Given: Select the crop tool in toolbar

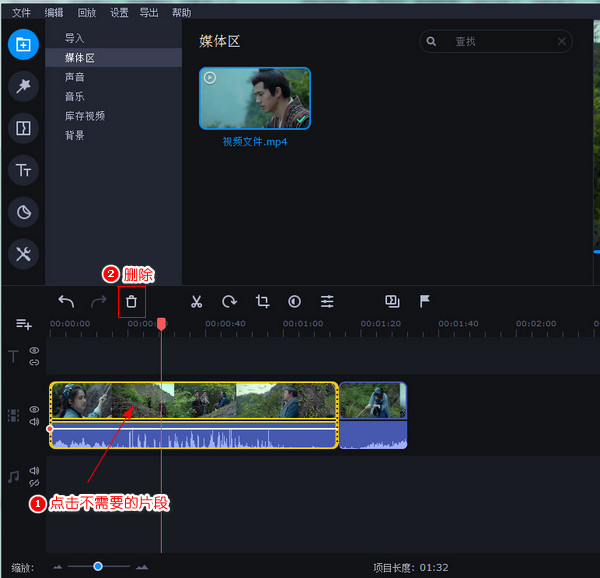Looking at the screenshot, I should coord(262,301).
